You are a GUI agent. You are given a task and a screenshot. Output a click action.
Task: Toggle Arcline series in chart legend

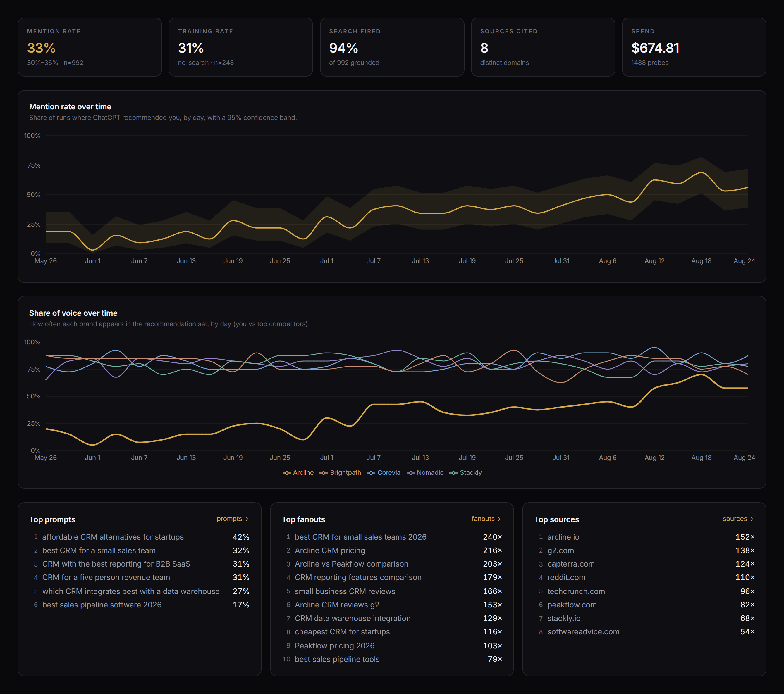(x=298, y=472)
